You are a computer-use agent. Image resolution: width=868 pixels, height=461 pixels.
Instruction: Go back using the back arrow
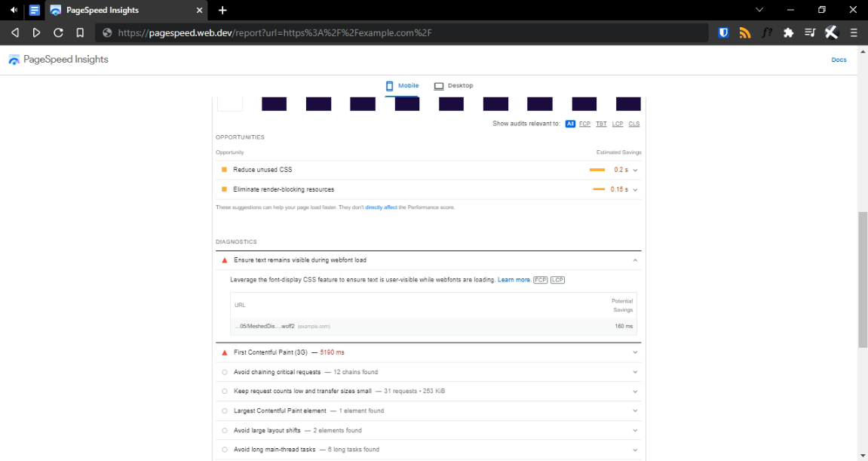point(14,32)
